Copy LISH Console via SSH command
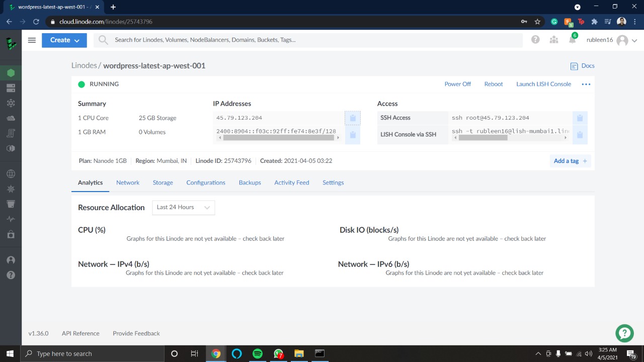644x362 pixels. click(x=580, y=135)
